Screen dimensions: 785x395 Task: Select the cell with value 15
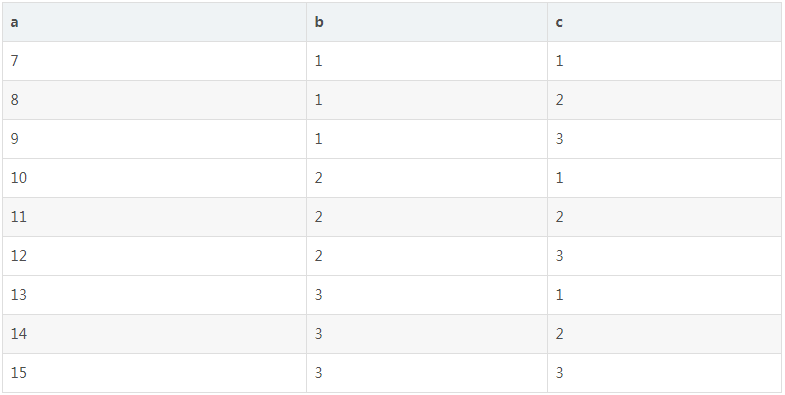pyautogui.click(x=154, y=373)
